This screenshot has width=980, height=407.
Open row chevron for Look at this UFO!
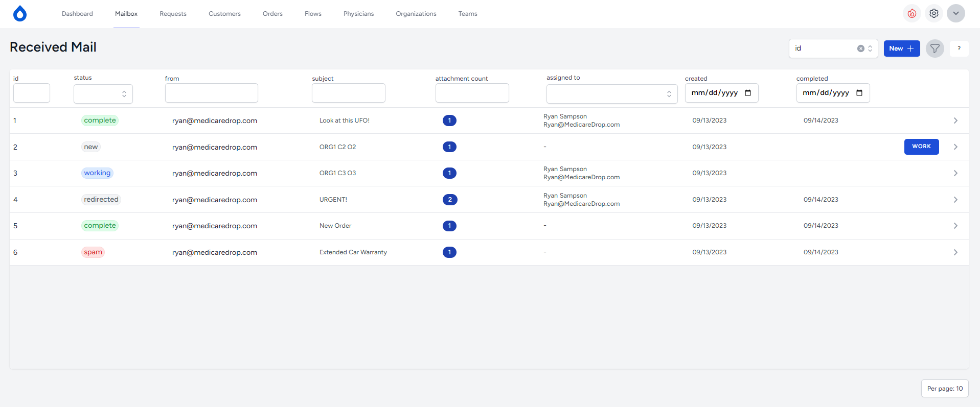955,121
